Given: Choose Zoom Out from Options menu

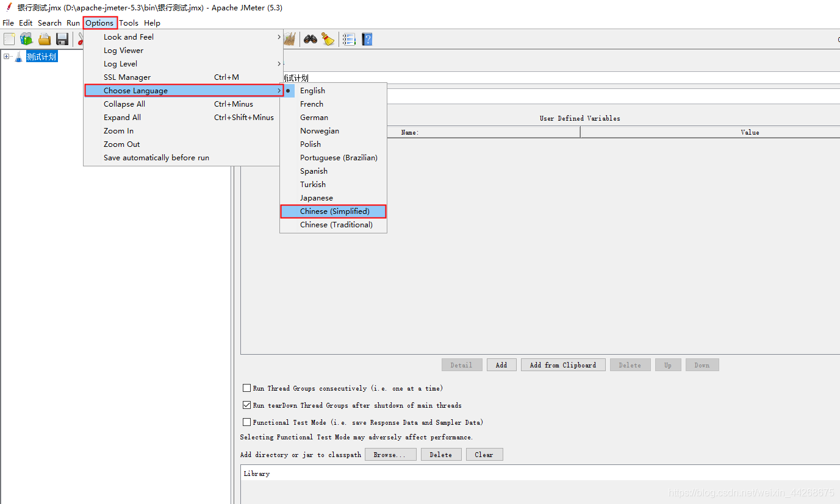Looking at the screenshot, I should [x=183, y=144].
